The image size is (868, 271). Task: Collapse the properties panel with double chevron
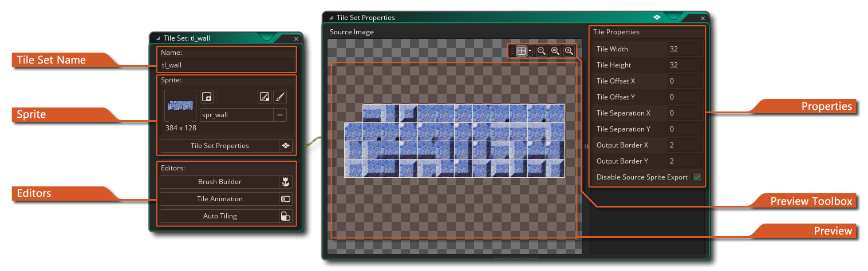click(586, 147)
